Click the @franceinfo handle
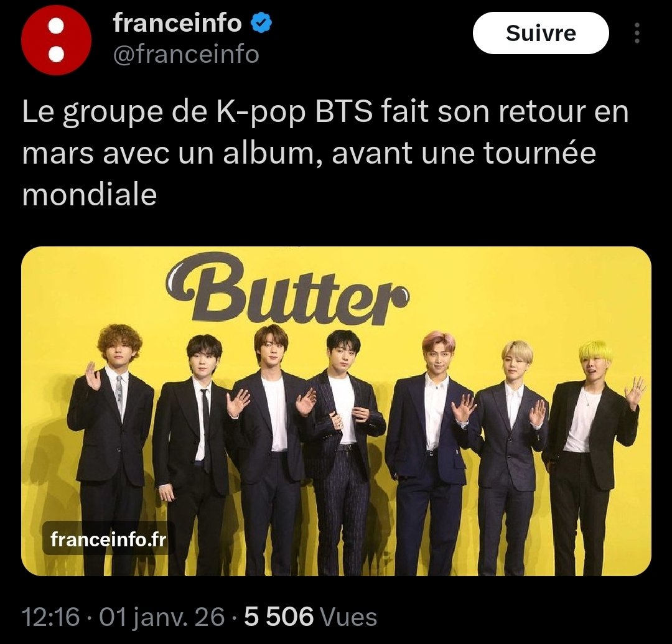The width and height of the screenshot is (672, 644). 186,54
